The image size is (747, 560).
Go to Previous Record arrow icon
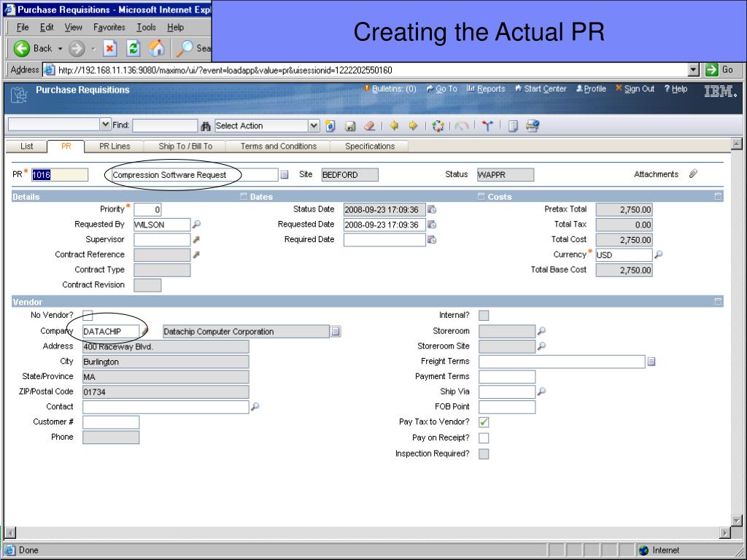pyautogui.click(x=394, y=125)
